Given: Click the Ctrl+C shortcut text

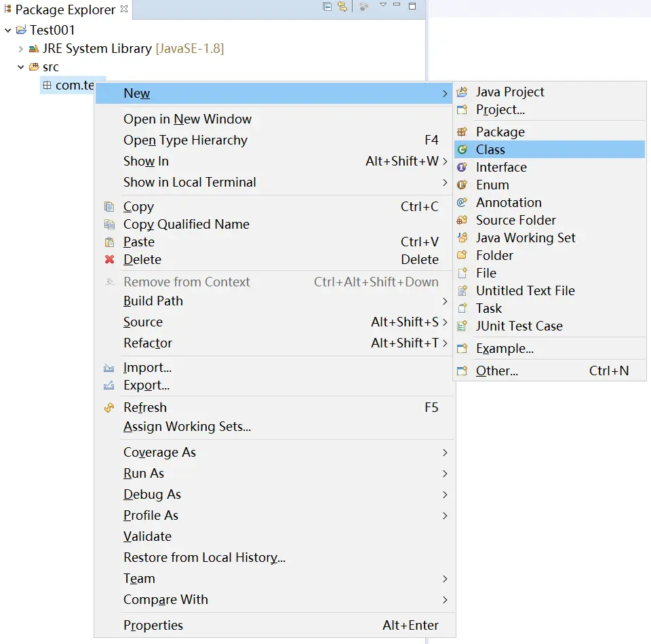Looking at the screenshot, I should click(x=419, y=206).
